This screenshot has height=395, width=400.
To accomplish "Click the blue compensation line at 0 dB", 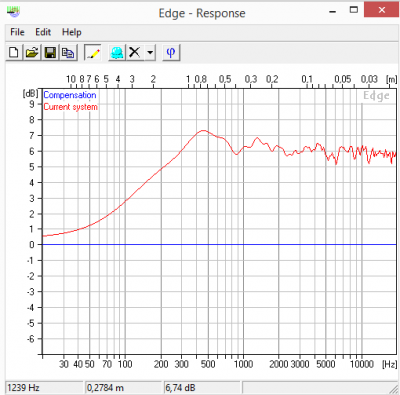I will coord(219,244).
